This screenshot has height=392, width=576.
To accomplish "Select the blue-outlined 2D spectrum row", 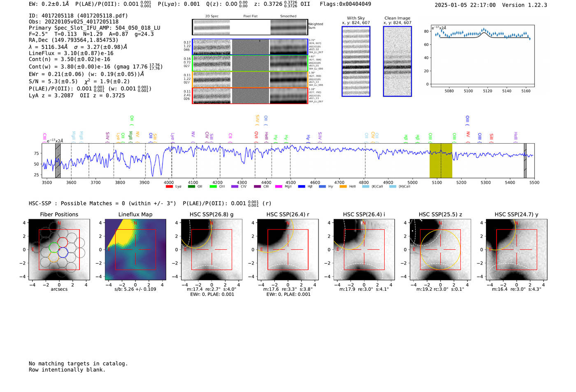I will point(250,47).
